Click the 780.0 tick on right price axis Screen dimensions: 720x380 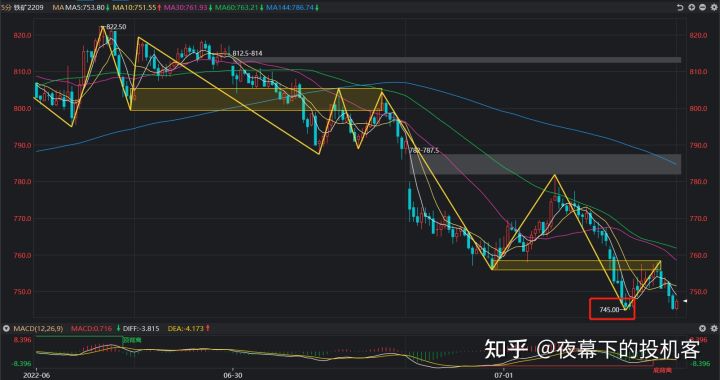698,182
